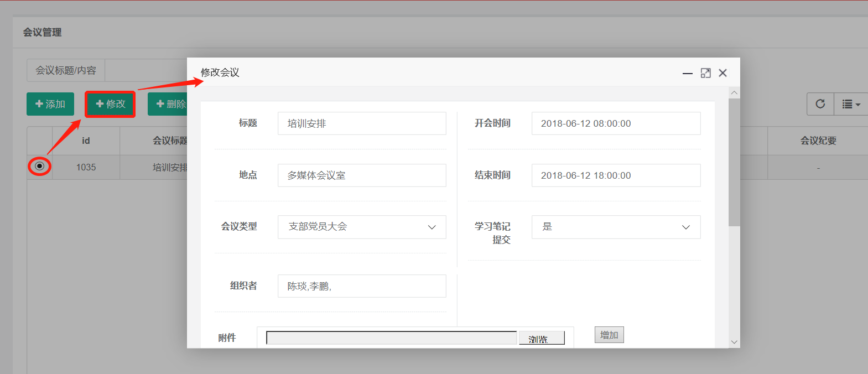Click the green 添加 button
The image size is (868, 374).
pyautogui.click(x=50, y=104)
